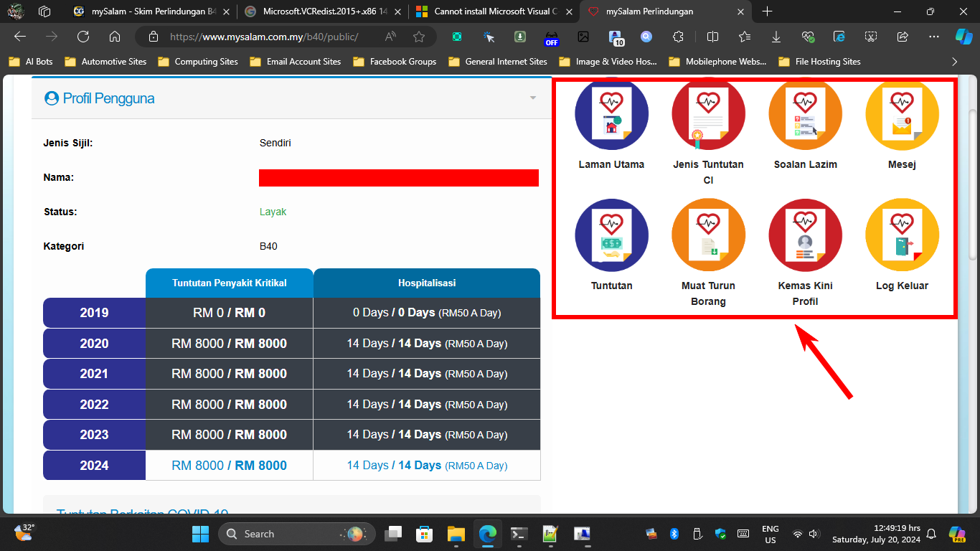Screen dimensions: 980x551
Task: Go to browser Home
Action: click(x=115, y=37)
